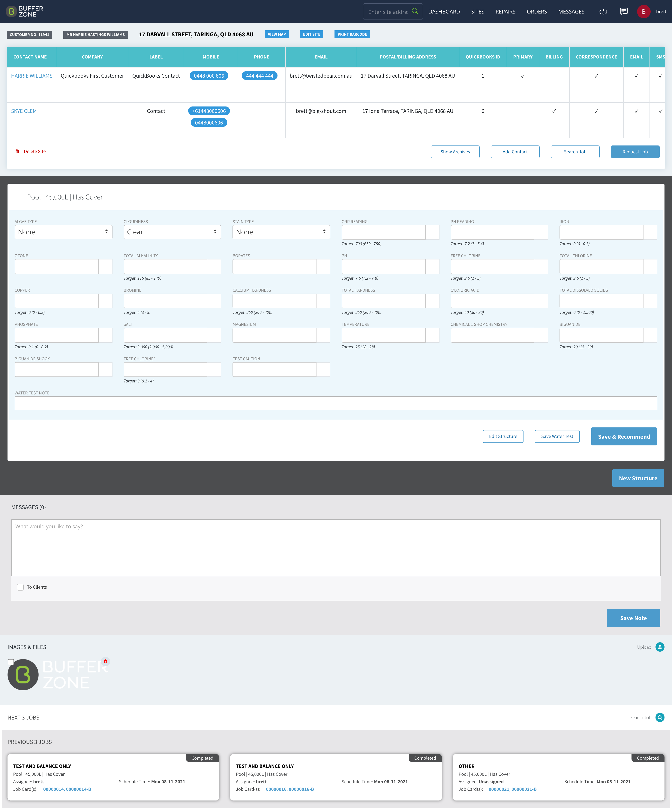Open job card link 00000021, 00000021-B
The height and width of the screenshot is (808, 672).
pos(513,789)
